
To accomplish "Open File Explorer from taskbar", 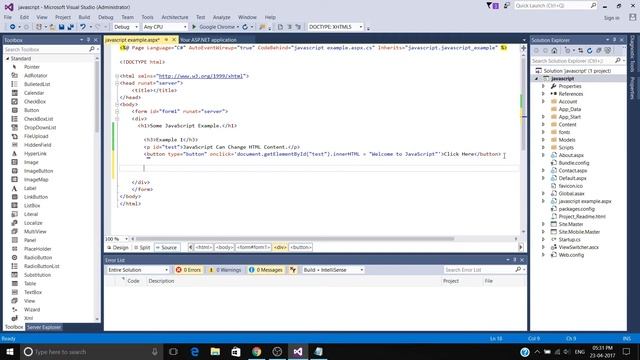I will (x=215, y=351).
